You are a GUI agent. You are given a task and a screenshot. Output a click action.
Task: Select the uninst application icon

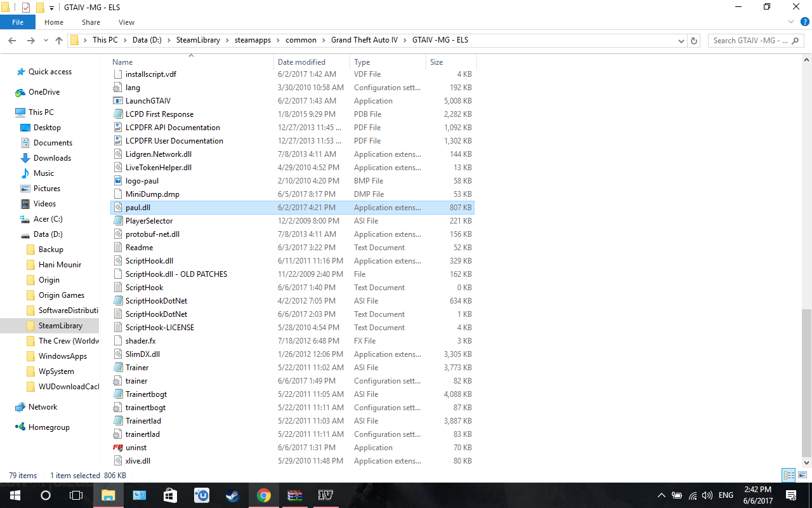[x=117, y=448]
